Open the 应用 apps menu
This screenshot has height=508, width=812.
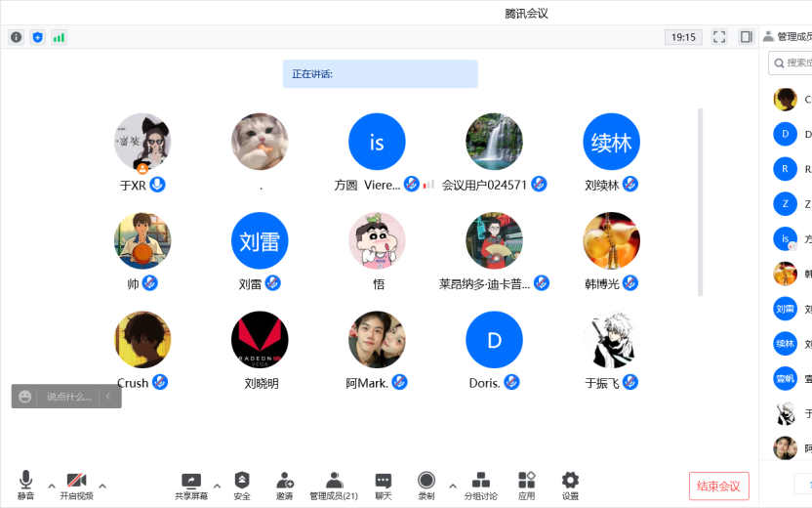tap(527, 486)
